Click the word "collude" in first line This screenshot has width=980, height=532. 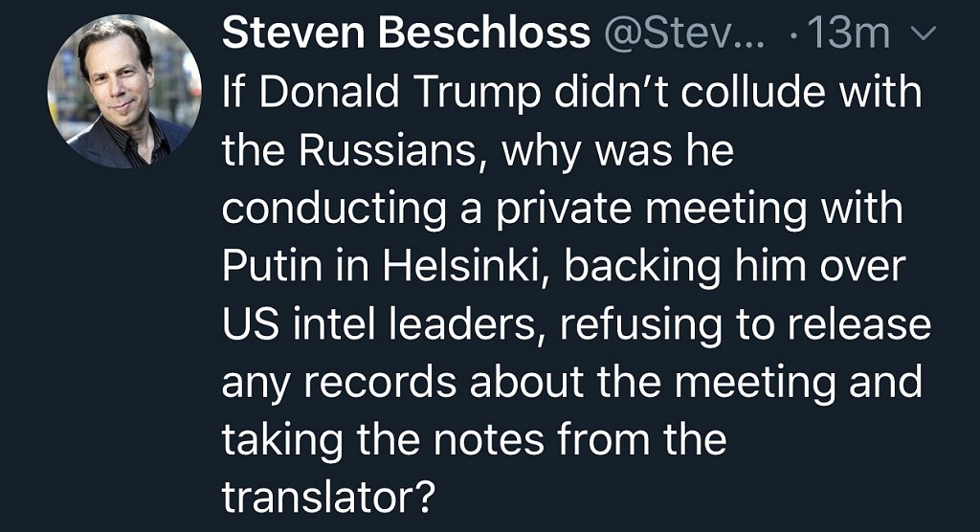click(727, 94)
